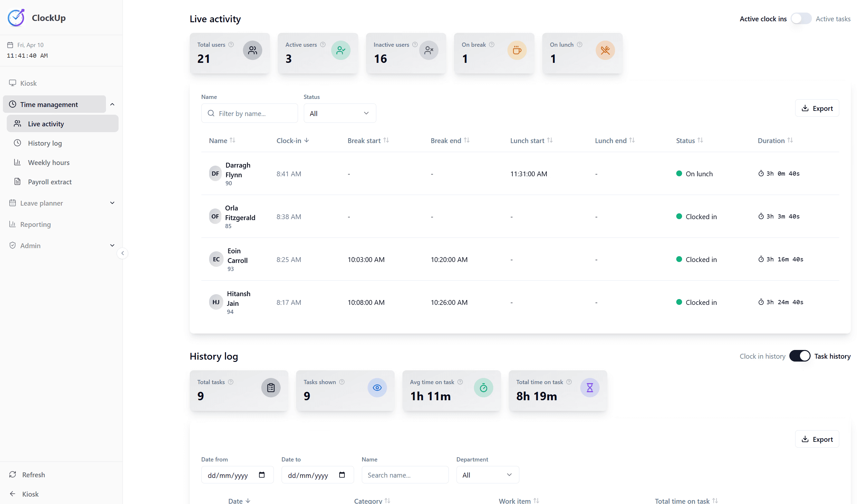Collapse the sidebar with the arrow toggle
The height and width of the screenshot is (504, 857).
coord(122,253)
